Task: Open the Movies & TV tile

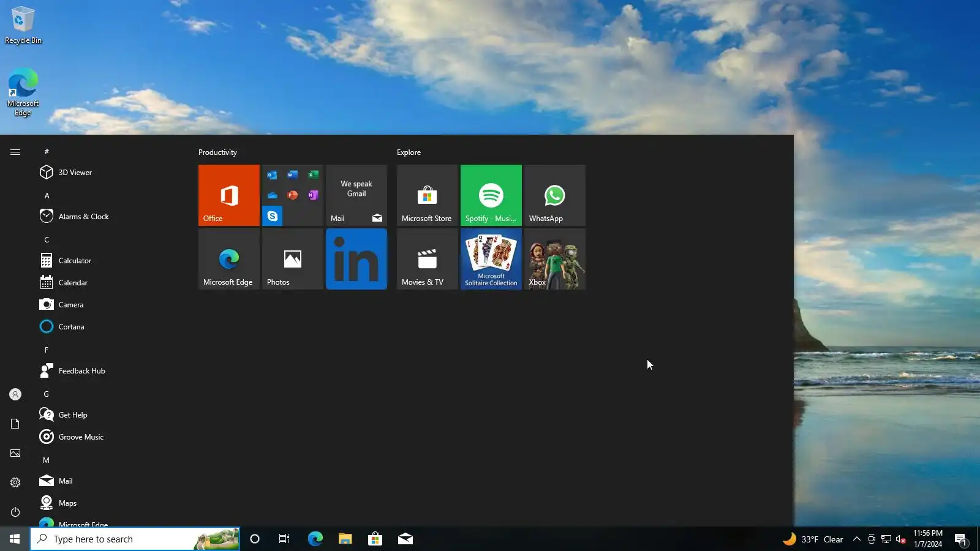Action: point(428,259)
